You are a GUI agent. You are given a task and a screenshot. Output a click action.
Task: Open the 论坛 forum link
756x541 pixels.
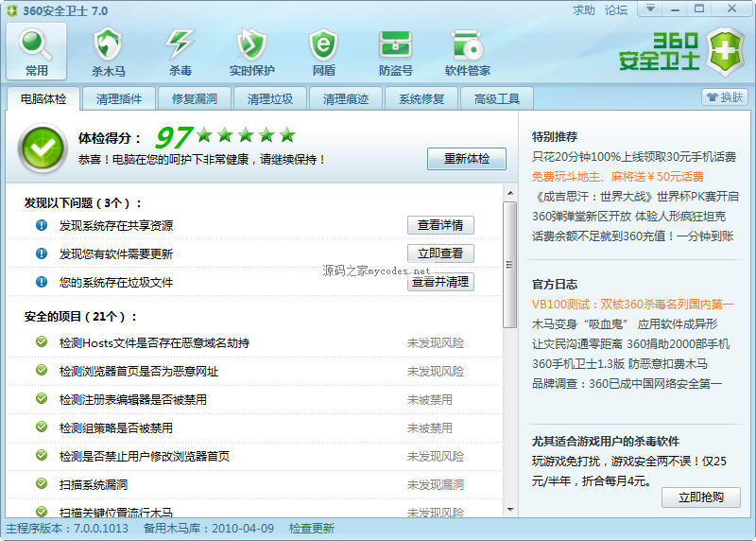point(616,10)
